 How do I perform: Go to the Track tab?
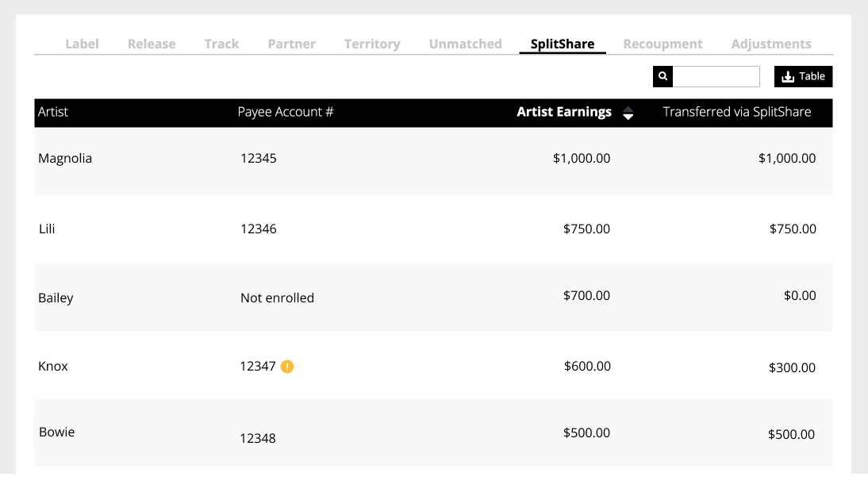tap(221, 44)
